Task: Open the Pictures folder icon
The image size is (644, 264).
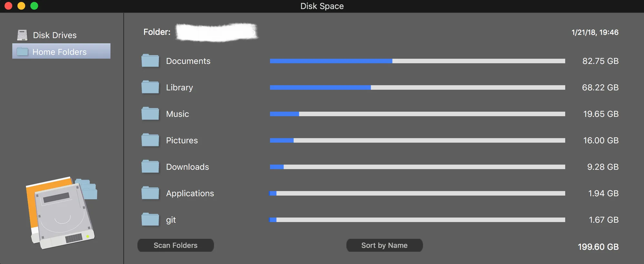Action: (x=150, y=140)
